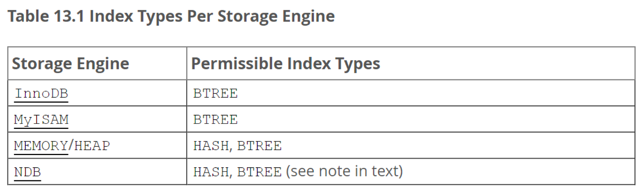Open the NDB storage engine link
The image size is (644, 193).
pyautogui.click(x=27, y=172)
